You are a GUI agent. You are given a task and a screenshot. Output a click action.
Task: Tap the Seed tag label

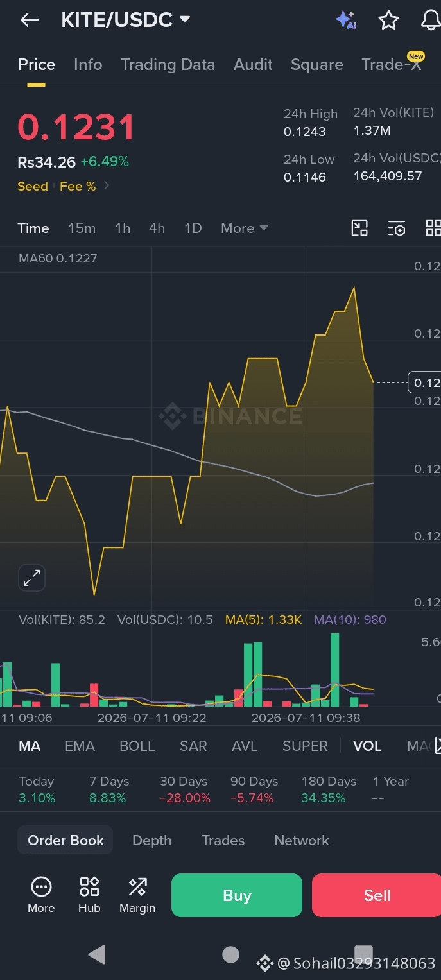[x=33, y=186]
